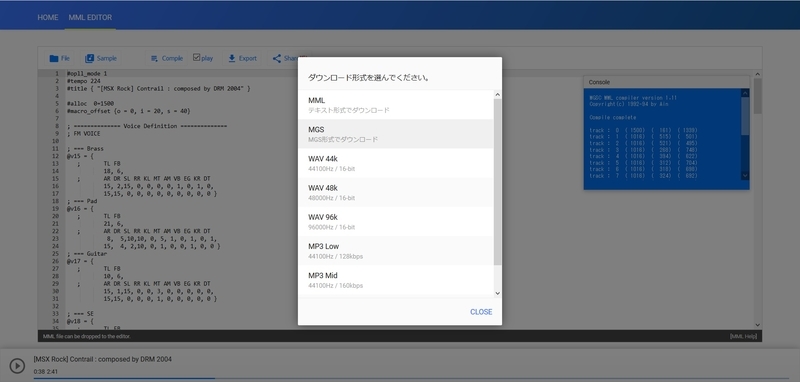This screenshot has width=800, height=382.
Task: Open the File folder icon
Action: [54, 58]
